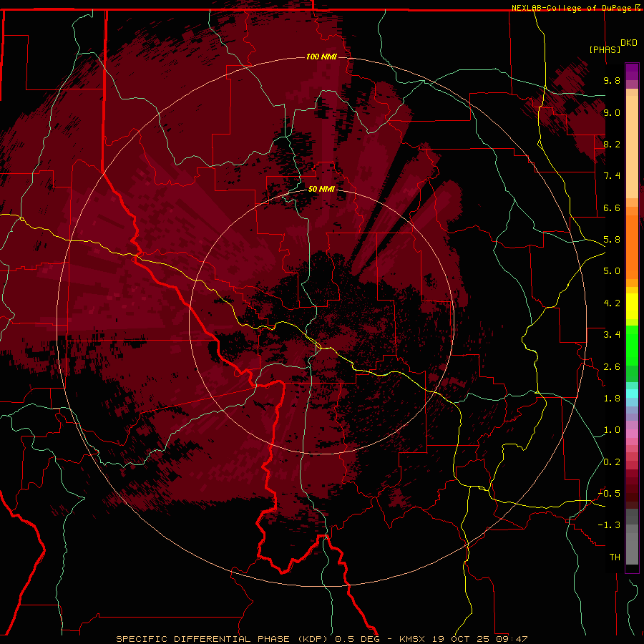
Task: Click the NEXLAB-College of DuPage label
Action: (572, 8)
